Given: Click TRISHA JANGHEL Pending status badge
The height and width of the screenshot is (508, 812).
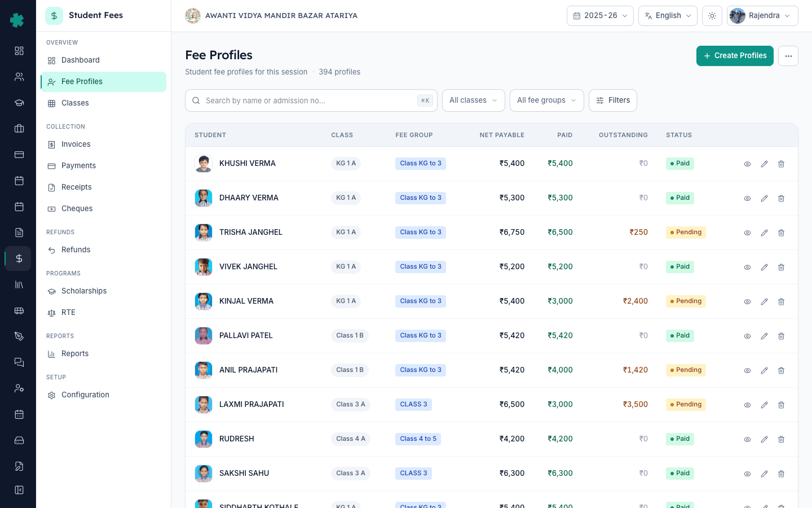Looking at the screenshot, I should point(686,233).
